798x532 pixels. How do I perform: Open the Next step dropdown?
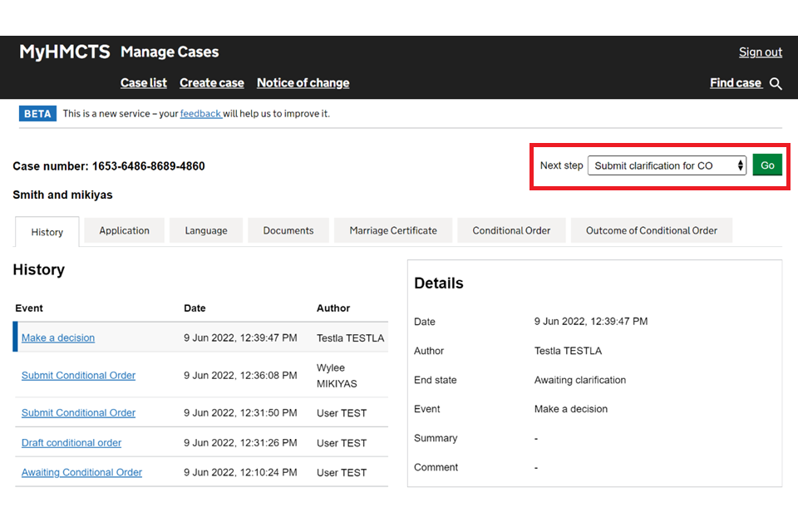tap(667, 165)
